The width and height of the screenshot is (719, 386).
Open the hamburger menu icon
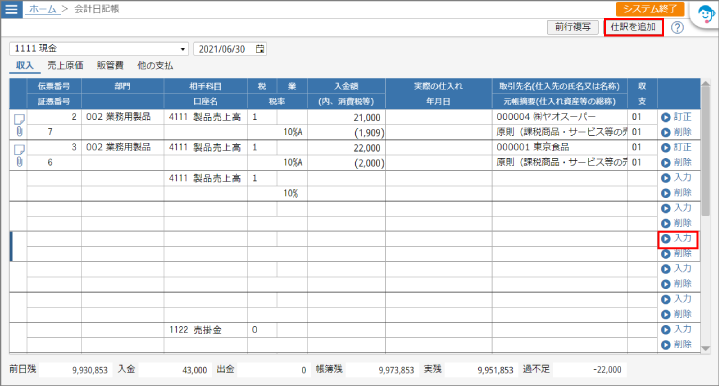pos(11,9)
